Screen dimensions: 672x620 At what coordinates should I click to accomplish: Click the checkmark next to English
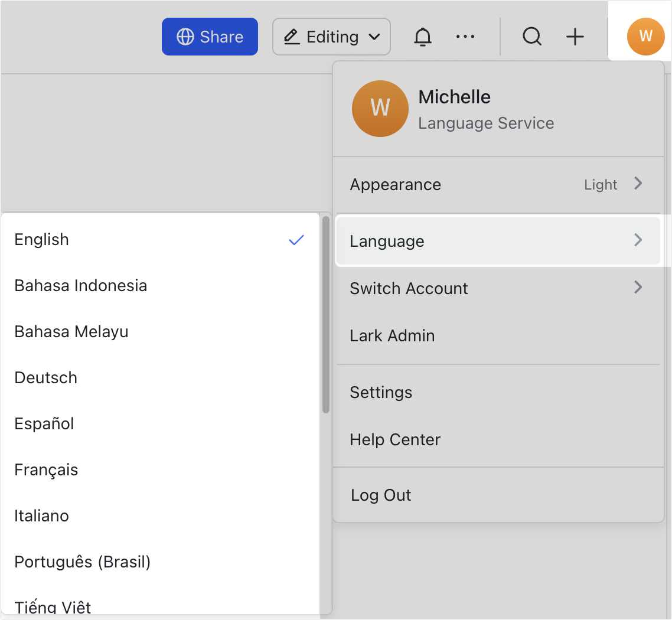[x=296, y=240]
